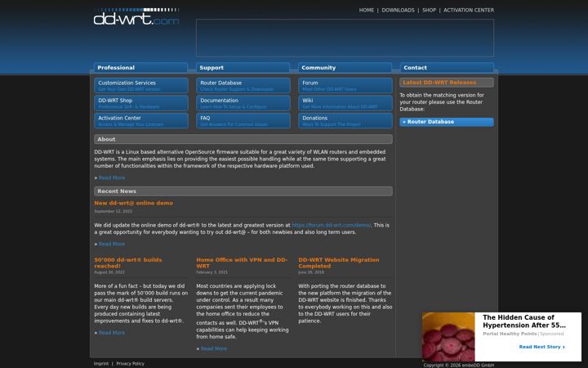Follow the forum.dd-wrt.com/demo link
This screenshot has height=368, width=588.
pyautogui.click(x=331, y=226)
